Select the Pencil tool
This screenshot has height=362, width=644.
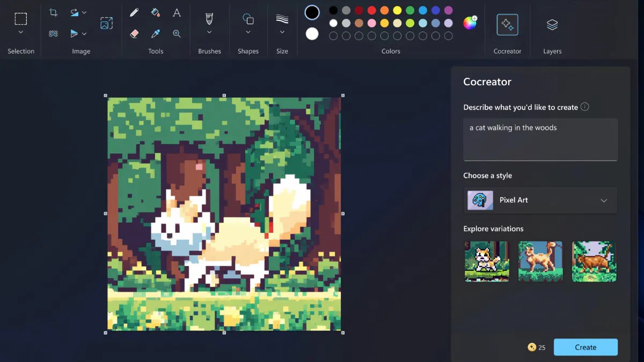point(134,12)
